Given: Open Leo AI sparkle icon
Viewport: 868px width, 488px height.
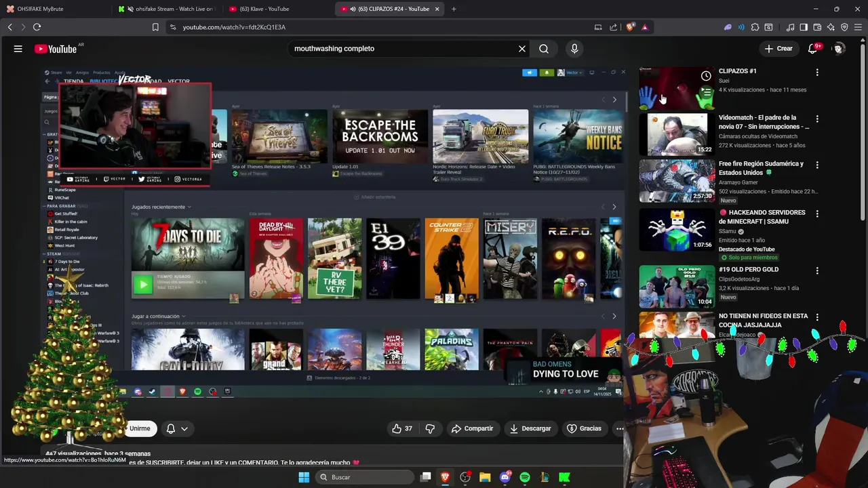Looking at the screenshot, I should tap(831, 27).
